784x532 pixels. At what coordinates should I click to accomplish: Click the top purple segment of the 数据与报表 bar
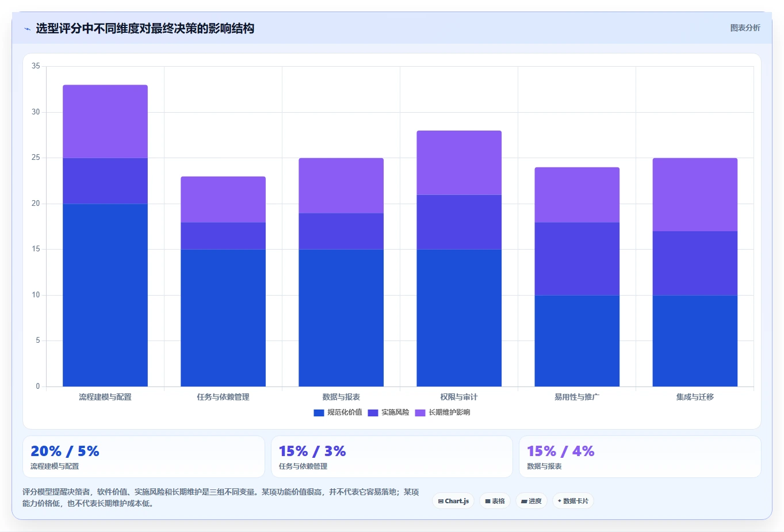(x=341, y=186)
